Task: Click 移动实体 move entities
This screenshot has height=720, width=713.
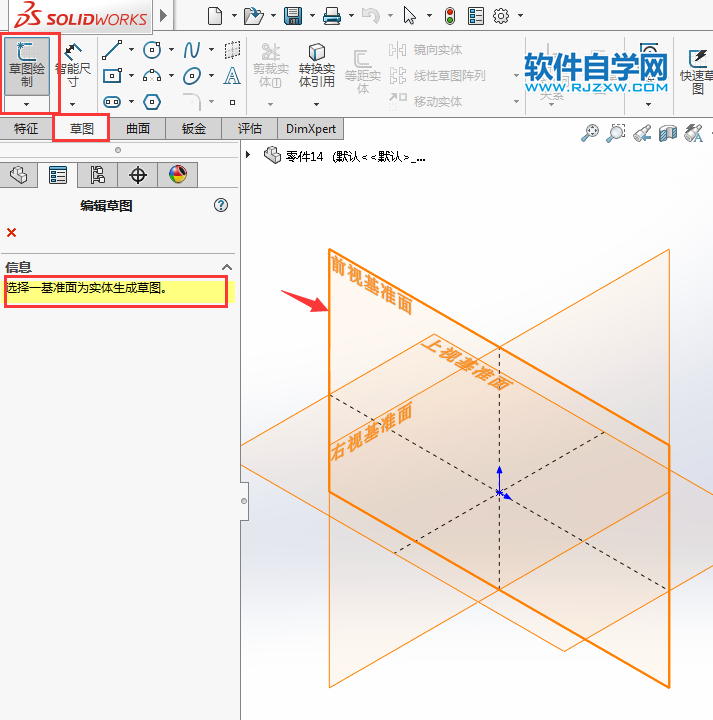Action: [426, 101]
